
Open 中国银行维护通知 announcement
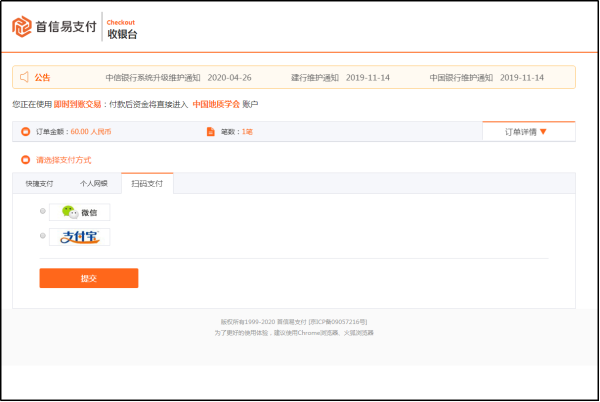click(x=459, y=77)
